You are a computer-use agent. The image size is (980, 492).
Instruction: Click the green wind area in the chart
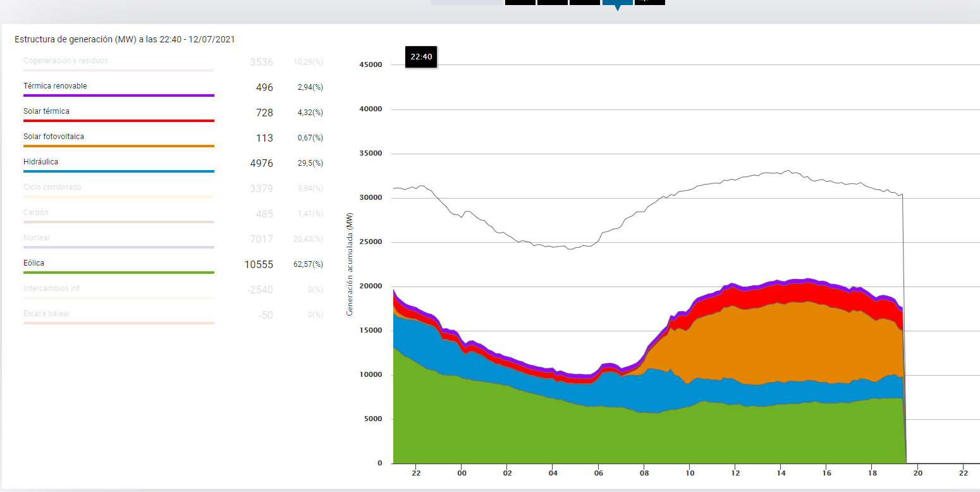[x=569, y=436]
